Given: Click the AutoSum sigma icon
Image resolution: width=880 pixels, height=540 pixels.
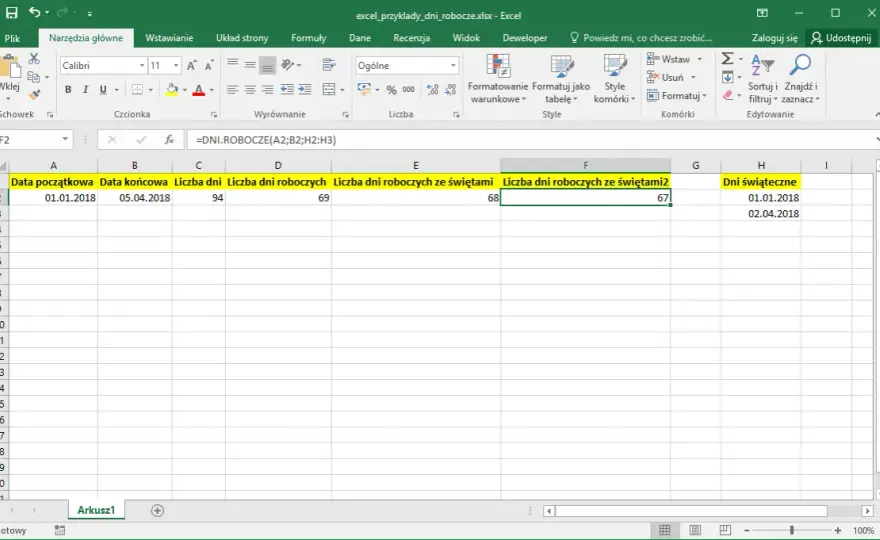Looking at the screenshot, I should (x=727, y=58).
